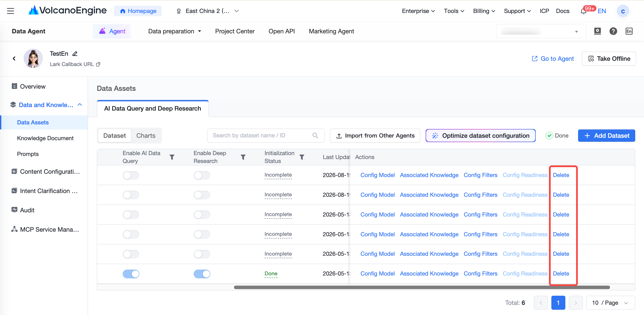Screen dimensions: 644x315
Task: Expand the East China 2 region dropdown
Action: [x=207, y=11]
